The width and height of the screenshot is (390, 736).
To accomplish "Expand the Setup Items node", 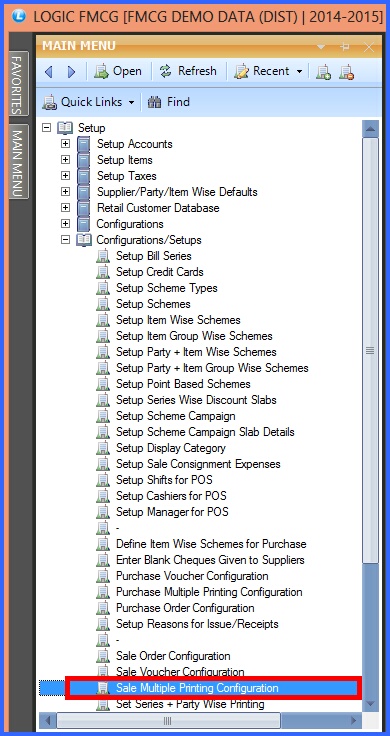I will pyautogui.click(x=65, y=160).
